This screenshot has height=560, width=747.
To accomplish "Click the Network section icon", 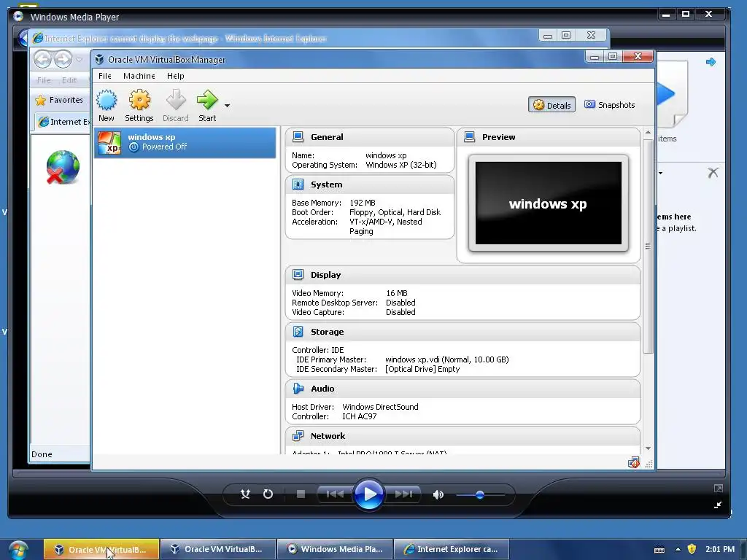I will pyautogui.click(x=298, y=436).
